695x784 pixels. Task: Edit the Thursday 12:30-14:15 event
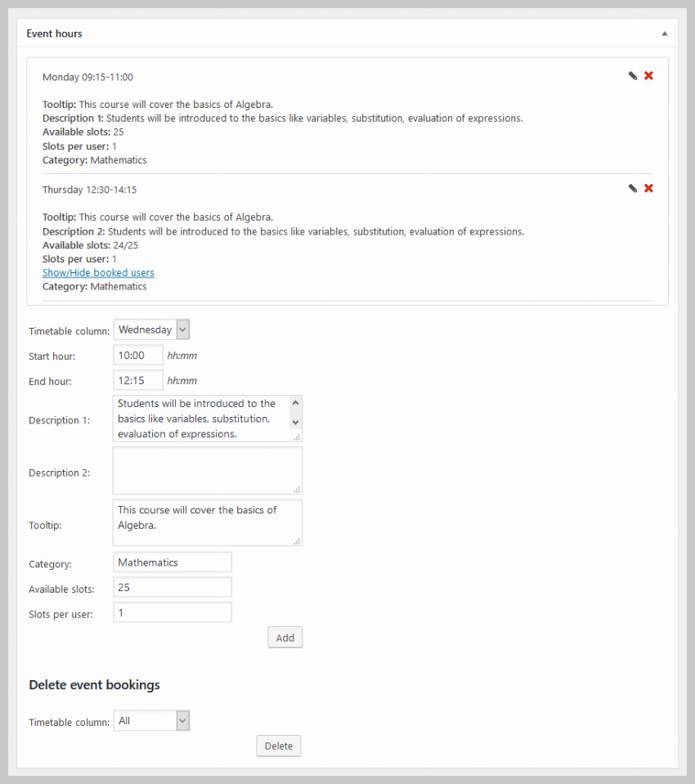631,188
